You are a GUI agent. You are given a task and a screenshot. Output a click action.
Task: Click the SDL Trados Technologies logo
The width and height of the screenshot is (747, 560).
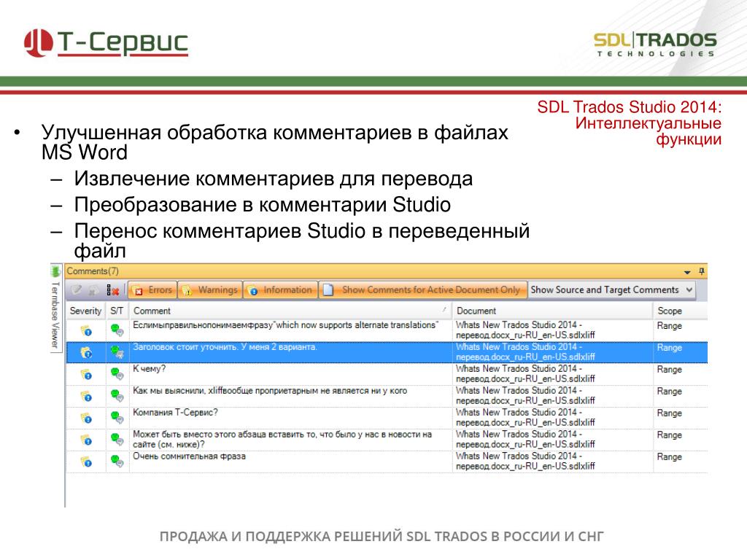click(x=655, y=44)
